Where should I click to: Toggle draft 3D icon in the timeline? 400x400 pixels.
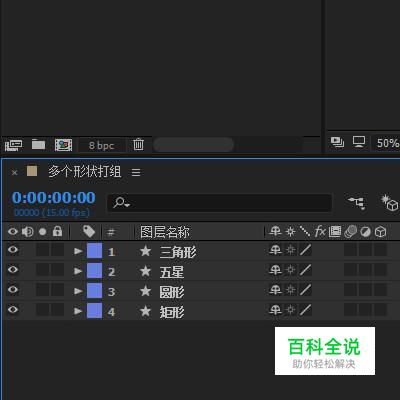point(389,202)
